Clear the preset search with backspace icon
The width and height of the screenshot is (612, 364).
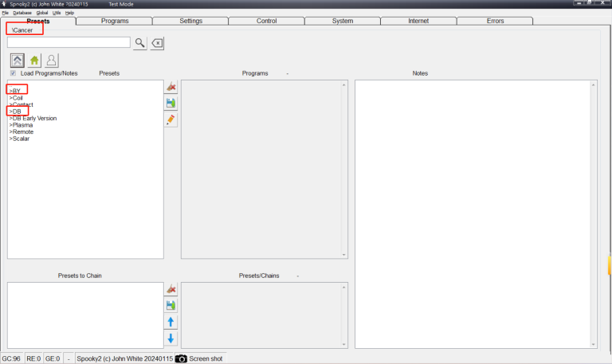(157, 43)
